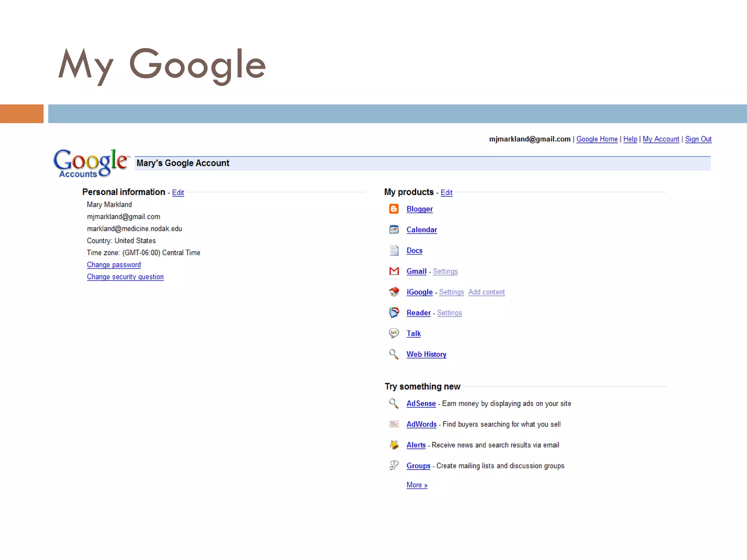Click the Talk chat bubble icon

[x=394, y=333]
